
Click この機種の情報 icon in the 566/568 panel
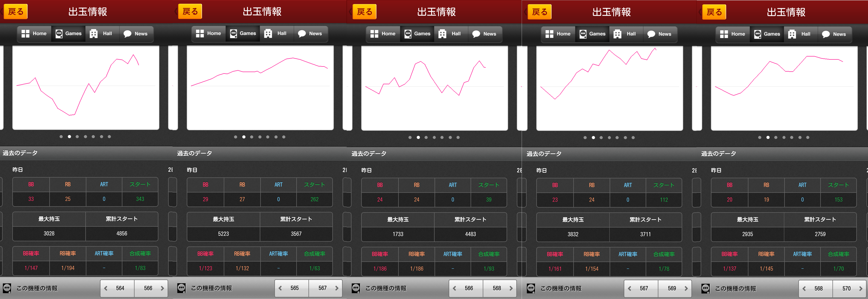pyautogui.click(x=356, y=288)
